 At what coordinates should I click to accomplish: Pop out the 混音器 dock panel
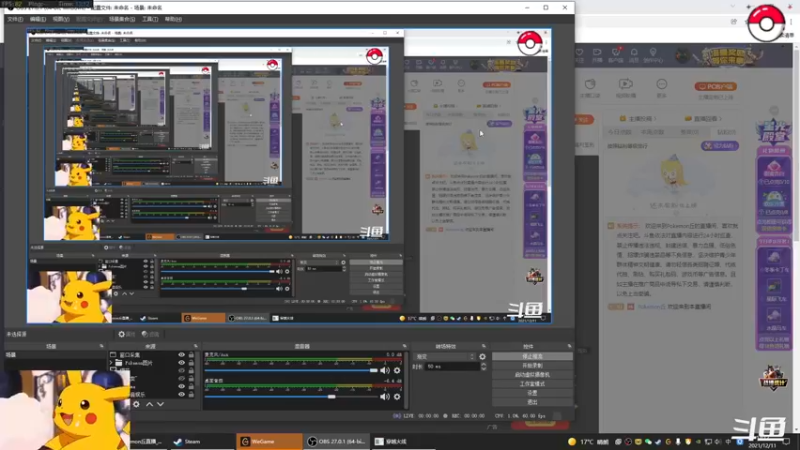(405, 346)
